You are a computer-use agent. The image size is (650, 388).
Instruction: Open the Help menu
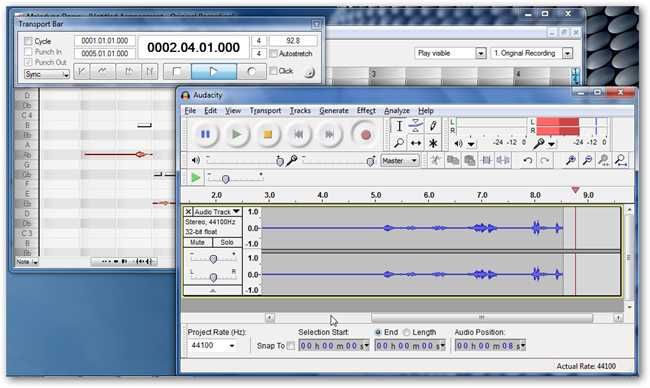pyautogui.click(x=426, y=111)
